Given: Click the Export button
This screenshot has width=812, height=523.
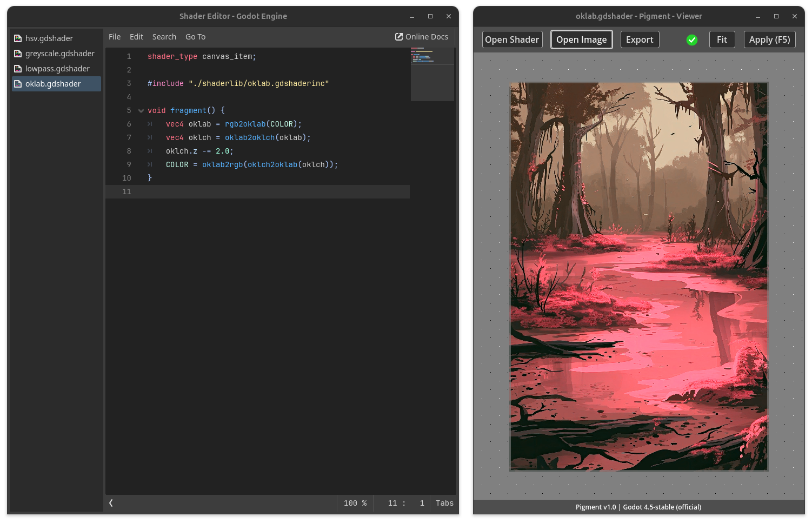Looking at the screenshot, I should click(x=640, y=39).
